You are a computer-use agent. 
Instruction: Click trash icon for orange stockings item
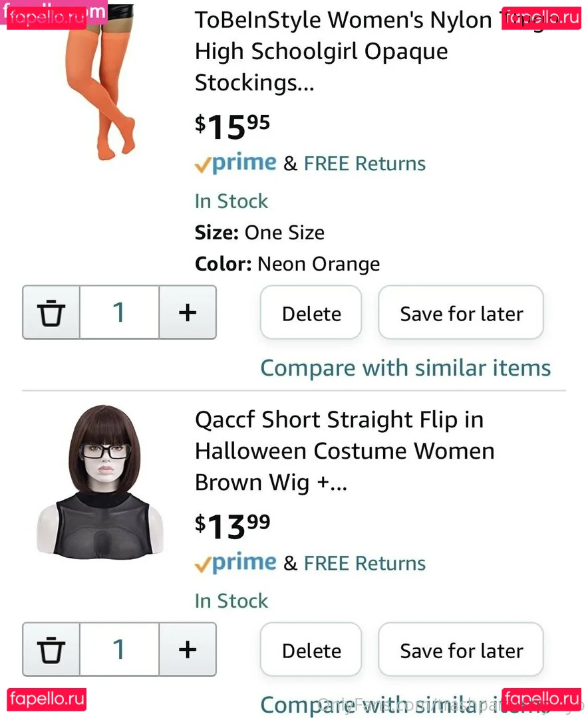(x=51, y=312)
